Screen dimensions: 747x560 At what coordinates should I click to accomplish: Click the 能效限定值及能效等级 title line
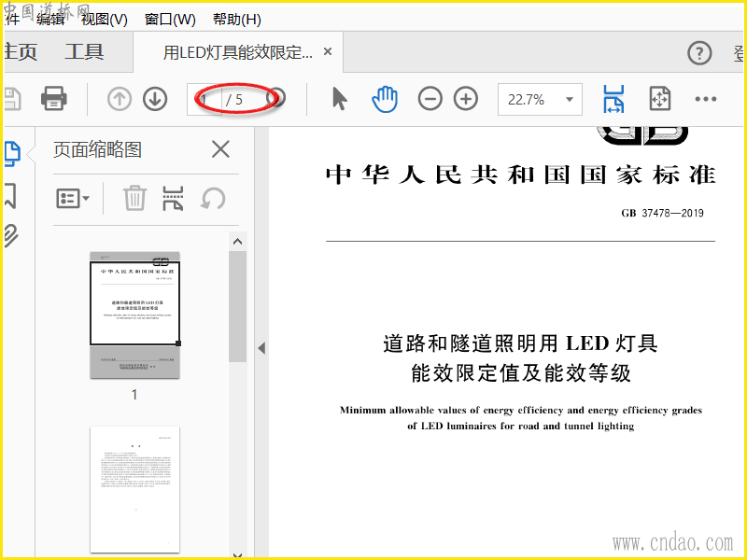(521, 372)
